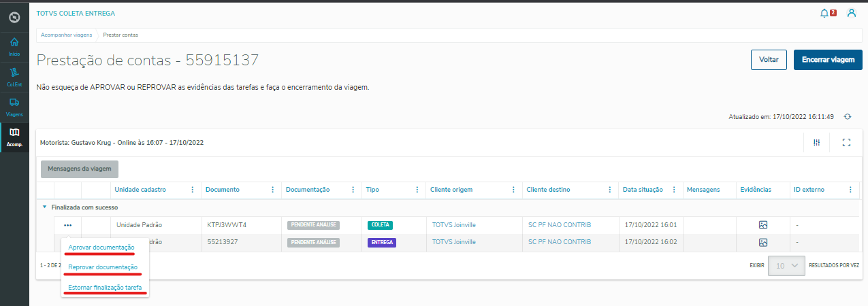Select document number 55213927 cell
The width and height of the screenshot is (868, 306).
223,242
